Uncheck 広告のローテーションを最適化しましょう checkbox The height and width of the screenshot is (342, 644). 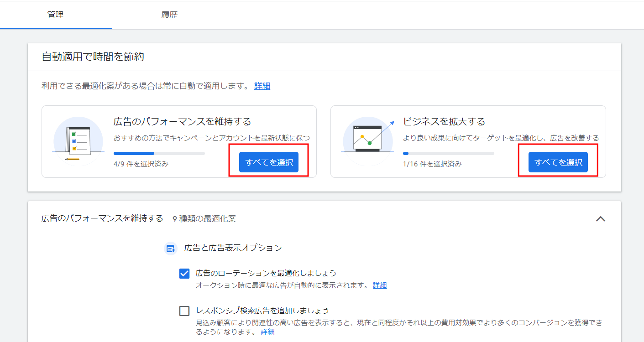[x=184, y=274]
